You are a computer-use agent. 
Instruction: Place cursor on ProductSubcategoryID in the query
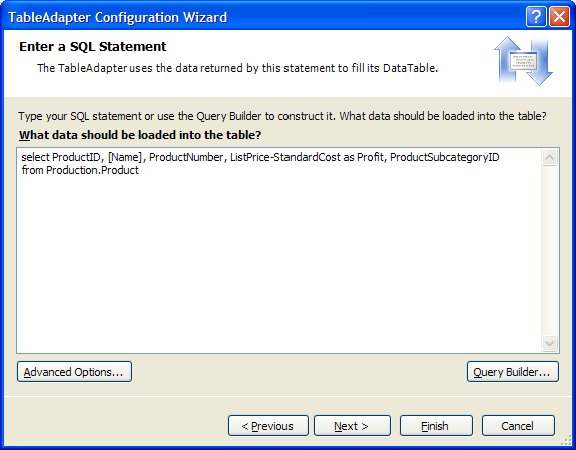point(444,157)
